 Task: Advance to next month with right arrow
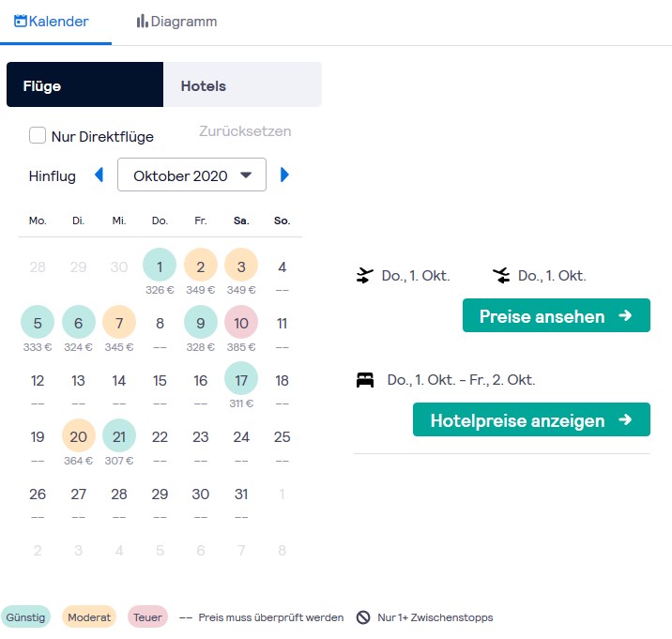pyautogui.click(x=284, y=175)
